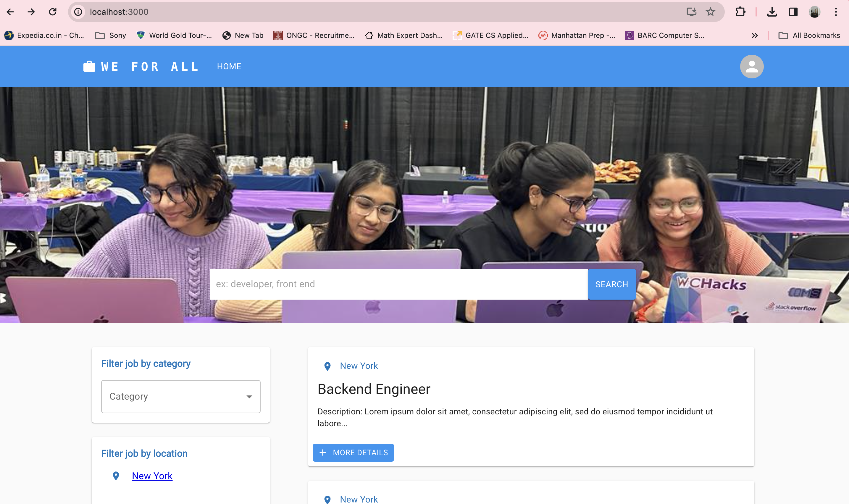Go to HOME in navigation bar
The image size is (849, 504).
click(x=229, y=67)
